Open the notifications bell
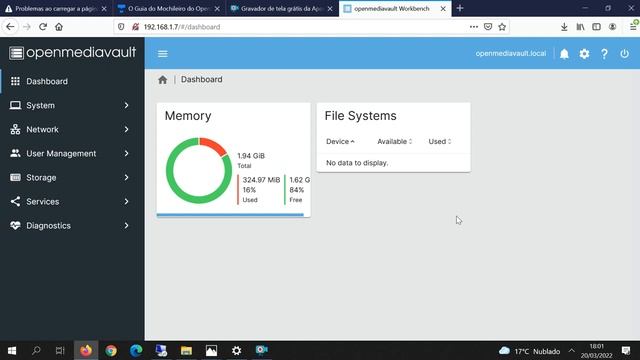 pos(564,54)
